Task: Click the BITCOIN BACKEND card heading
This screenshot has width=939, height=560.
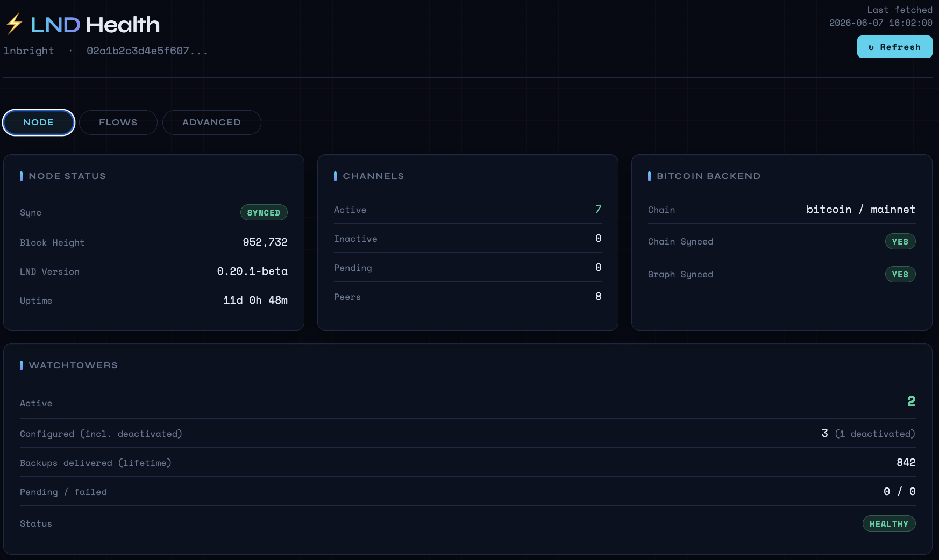Action: coord(708,176)
